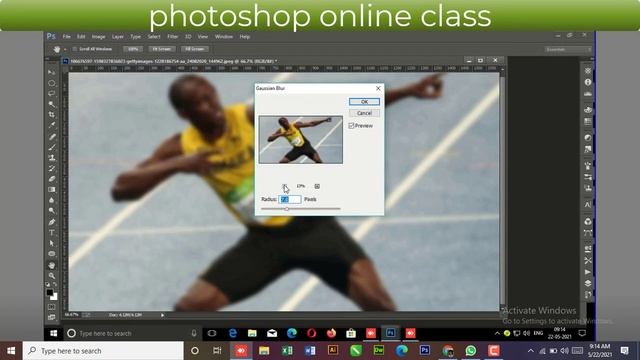Viewport: 640px width, 360px height.
Task: Click the Fill Screen button
Action: click(195, 49)
